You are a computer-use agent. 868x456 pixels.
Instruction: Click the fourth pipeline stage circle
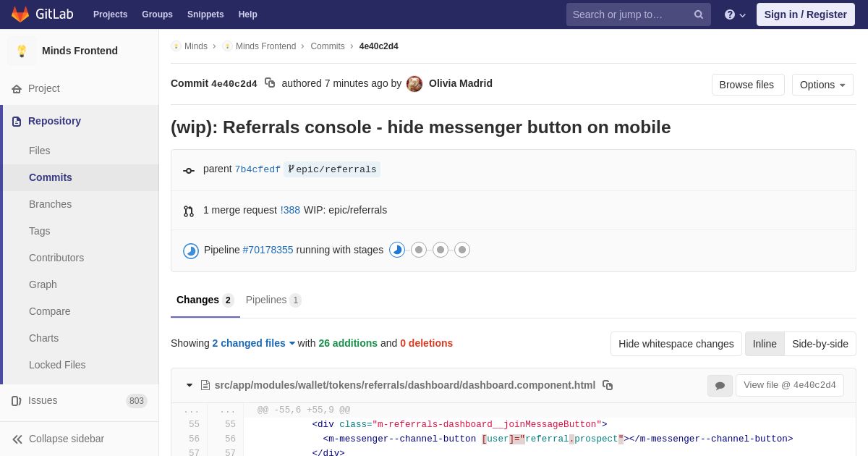[x=462, y=250]
